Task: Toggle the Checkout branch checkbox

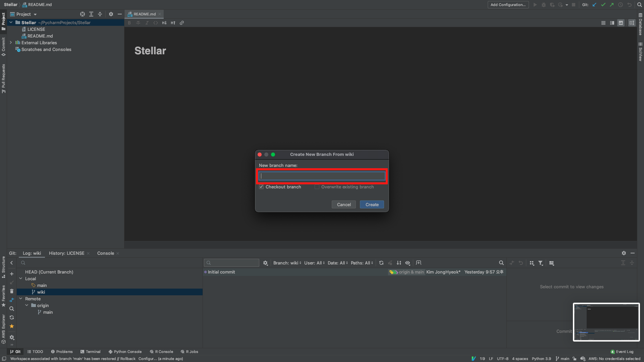Action: tap(261, 187)
